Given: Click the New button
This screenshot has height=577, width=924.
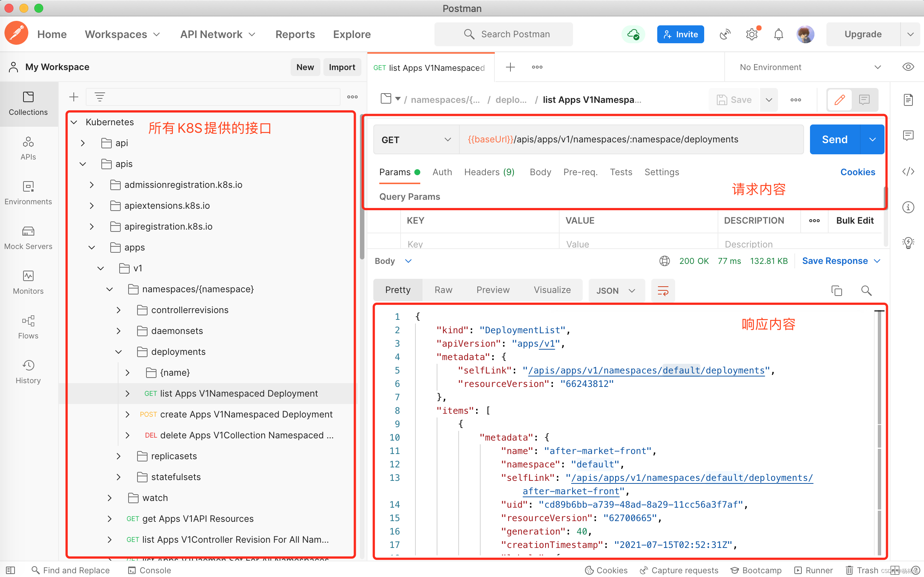Looking at the screenshot, I should click(x=305, y=67).
